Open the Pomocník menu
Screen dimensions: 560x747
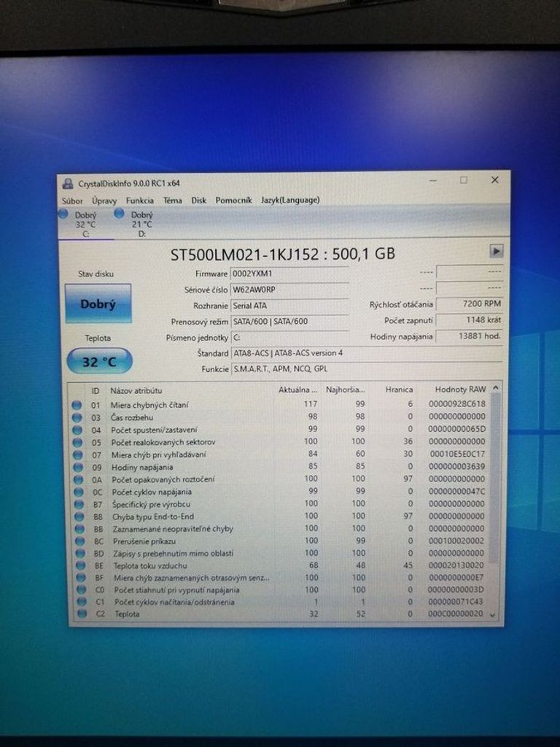(x=233, y=200)
